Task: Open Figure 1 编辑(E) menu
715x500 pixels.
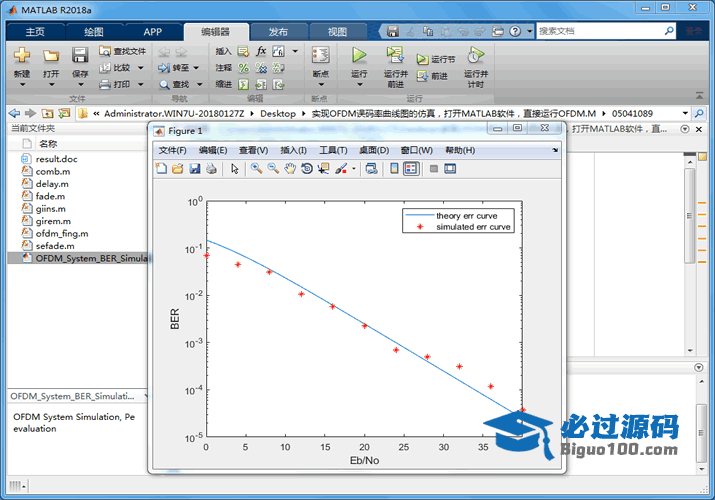Action: click(x=213, y=150)
